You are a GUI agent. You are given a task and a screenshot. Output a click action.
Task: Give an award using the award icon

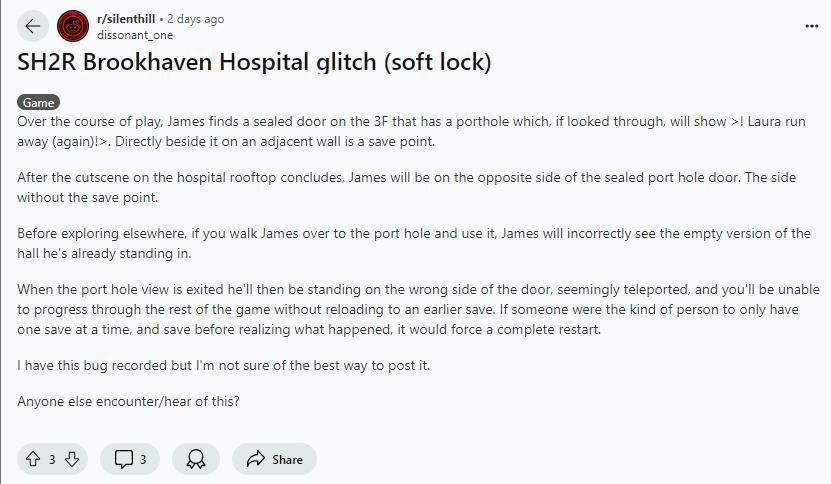pyautogui.click(x=196, y=459)
